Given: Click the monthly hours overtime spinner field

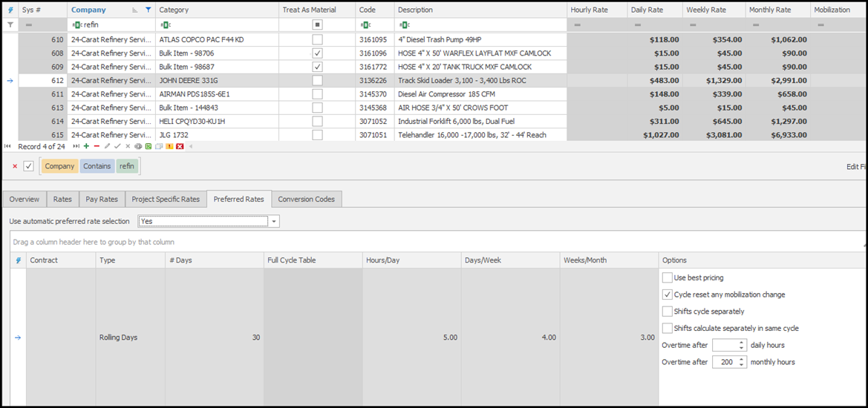Looking at the screenshot, I should point(724,362).
